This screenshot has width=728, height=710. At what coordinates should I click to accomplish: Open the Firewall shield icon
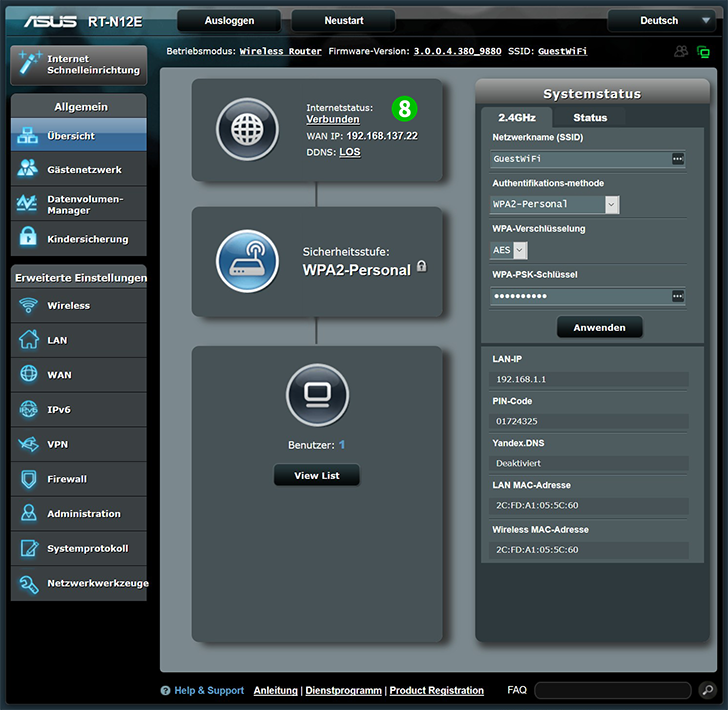click(29, 479)
